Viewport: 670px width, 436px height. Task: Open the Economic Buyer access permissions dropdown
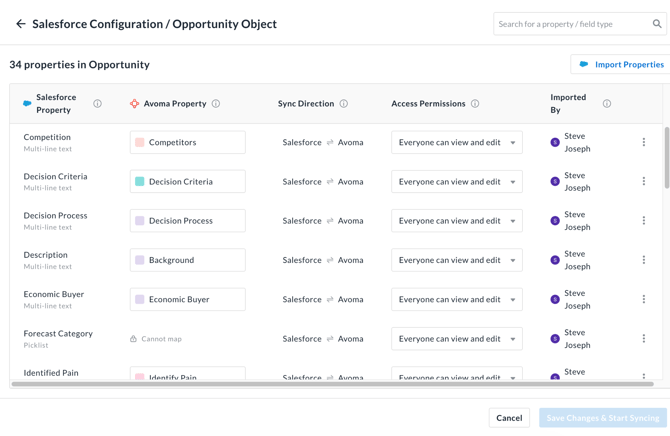(x=457, y=300)
